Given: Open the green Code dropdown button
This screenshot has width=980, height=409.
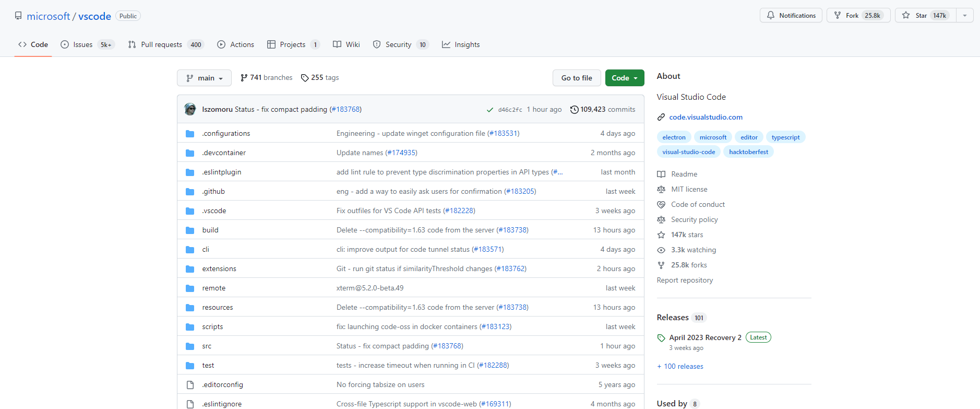Looking at the screenshot, I should pyautogui.click(x=625, y=78).
